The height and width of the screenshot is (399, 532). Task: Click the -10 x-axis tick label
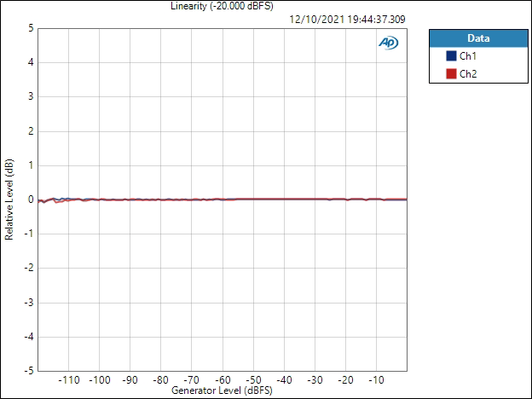(376, 380)
